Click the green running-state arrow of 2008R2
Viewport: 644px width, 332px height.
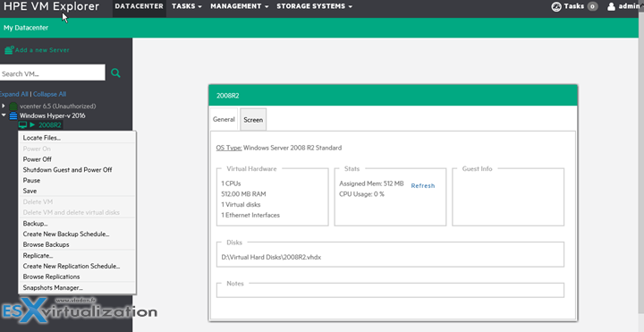coord(32,125)
